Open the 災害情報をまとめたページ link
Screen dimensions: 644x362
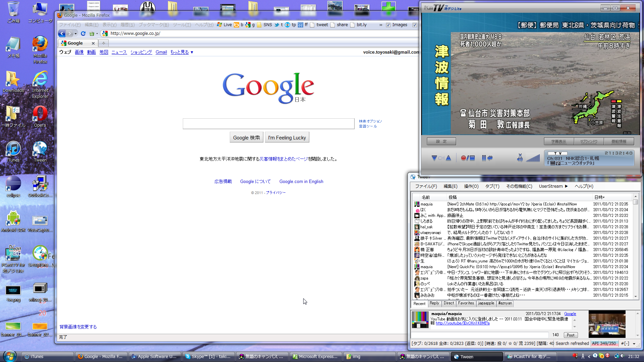click(284, 159)
